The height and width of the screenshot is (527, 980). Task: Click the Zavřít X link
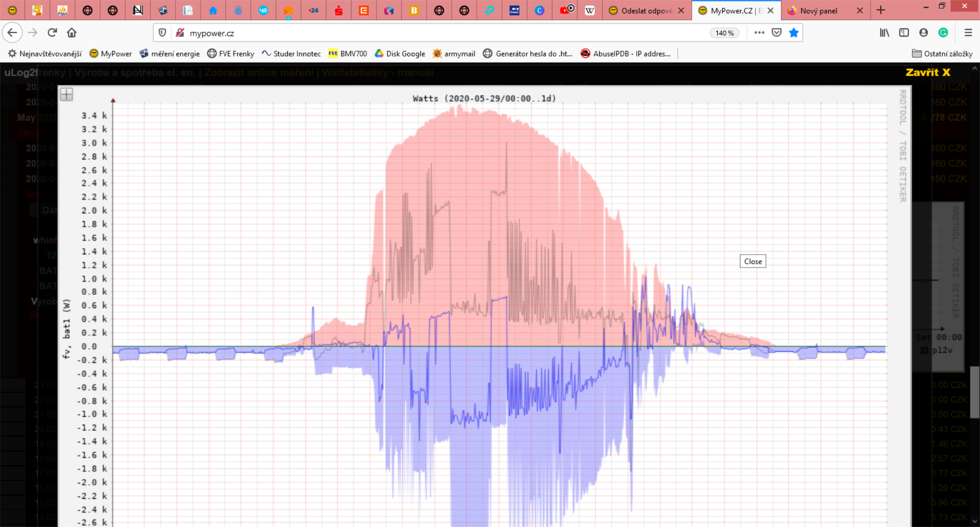pos(927,72)
